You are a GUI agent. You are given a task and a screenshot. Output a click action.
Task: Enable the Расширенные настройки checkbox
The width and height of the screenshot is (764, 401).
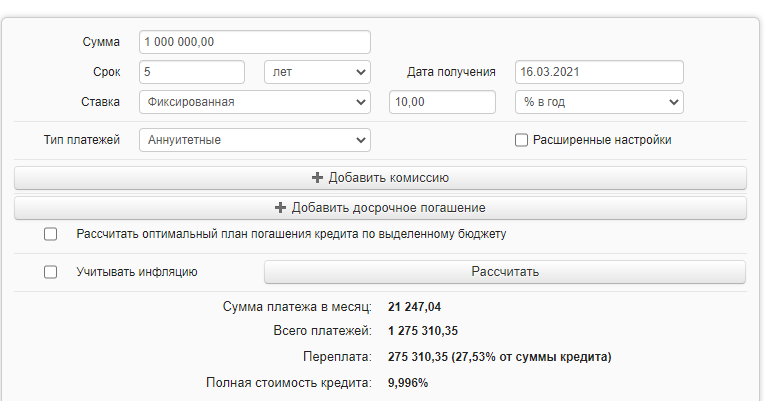coord(521,140)
